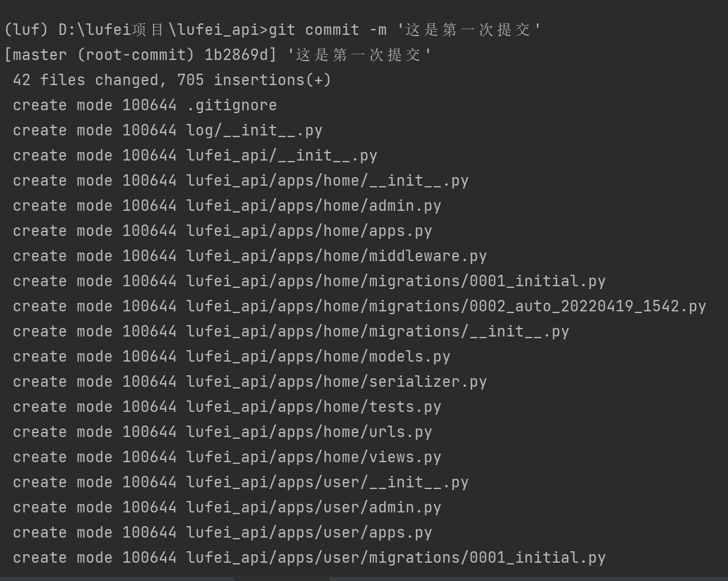Click the home/urls.py path
Screen dimensions: 728x581
point(309,432)
